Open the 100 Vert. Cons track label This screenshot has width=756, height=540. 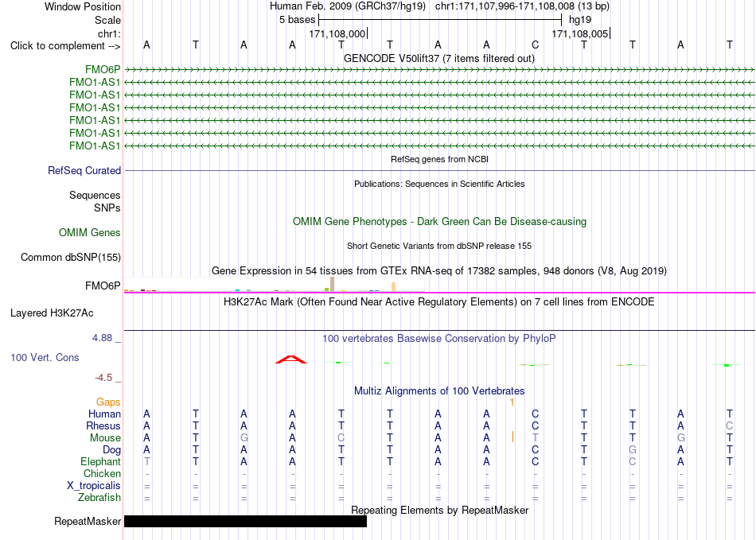tap(45, 357)
